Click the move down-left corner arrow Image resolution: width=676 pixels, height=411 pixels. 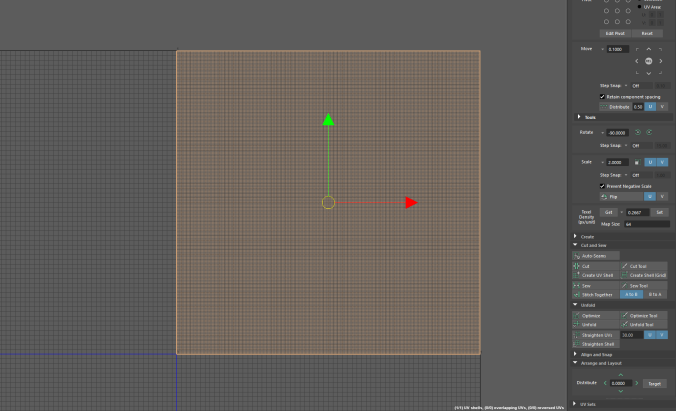pos(637,72)
